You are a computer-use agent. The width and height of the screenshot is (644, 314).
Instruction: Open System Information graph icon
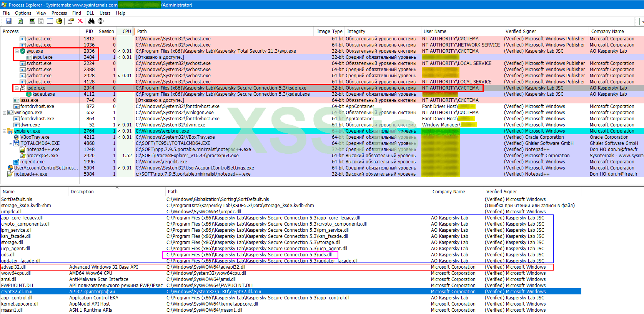pos(32,21)
